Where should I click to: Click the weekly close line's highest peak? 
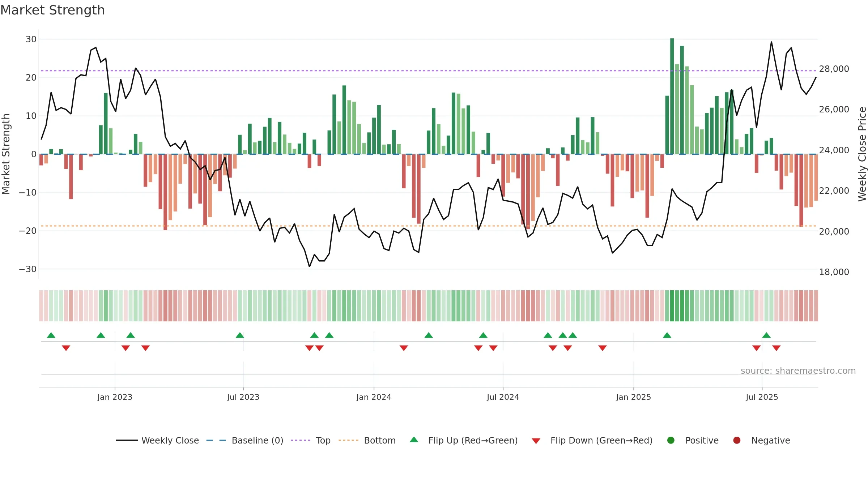coord(771,42)
